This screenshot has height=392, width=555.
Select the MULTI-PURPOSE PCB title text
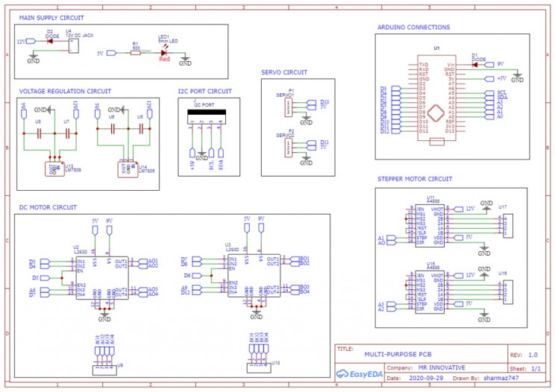pyautogui.click(x=398, y=355)
